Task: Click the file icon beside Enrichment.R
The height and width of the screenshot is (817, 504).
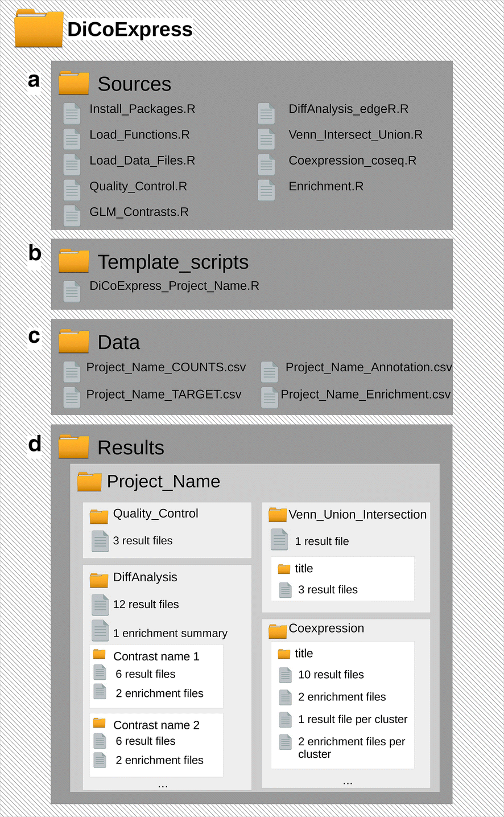Action: click(266, 190)
